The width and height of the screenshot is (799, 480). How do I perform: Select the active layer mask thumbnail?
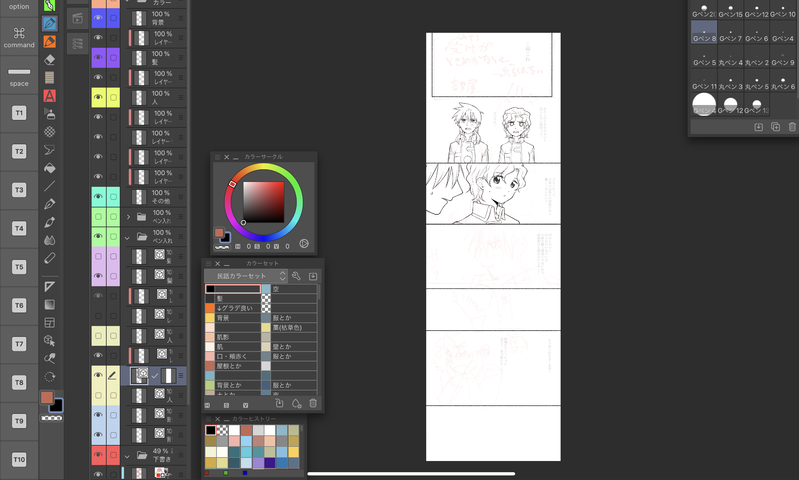168,376
